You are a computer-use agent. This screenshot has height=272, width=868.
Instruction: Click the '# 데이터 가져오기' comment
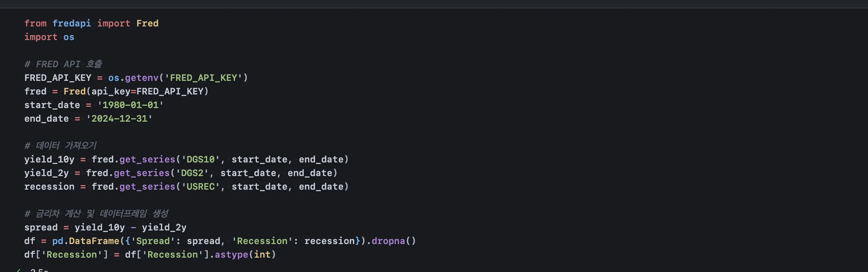(60, 146)
